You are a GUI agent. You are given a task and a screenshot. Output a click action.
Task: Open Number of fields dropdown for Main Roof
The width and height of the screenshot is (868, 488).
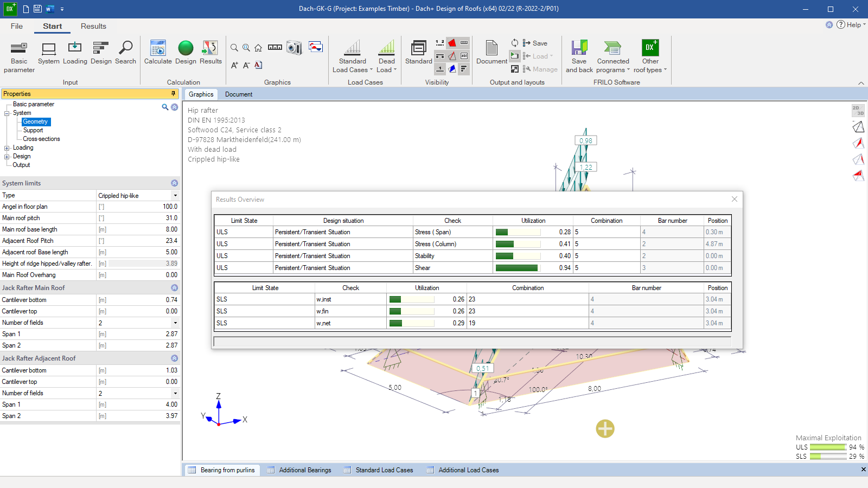(175, 323)
